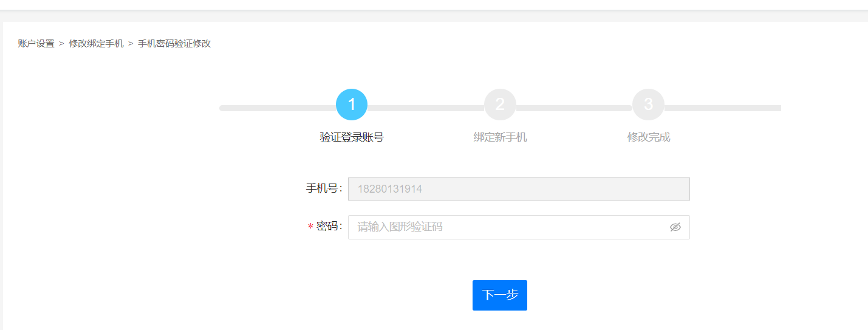Click the 手机号 field label
The width and height of the screenshot is (868, 330).
(x=323, y=188)
